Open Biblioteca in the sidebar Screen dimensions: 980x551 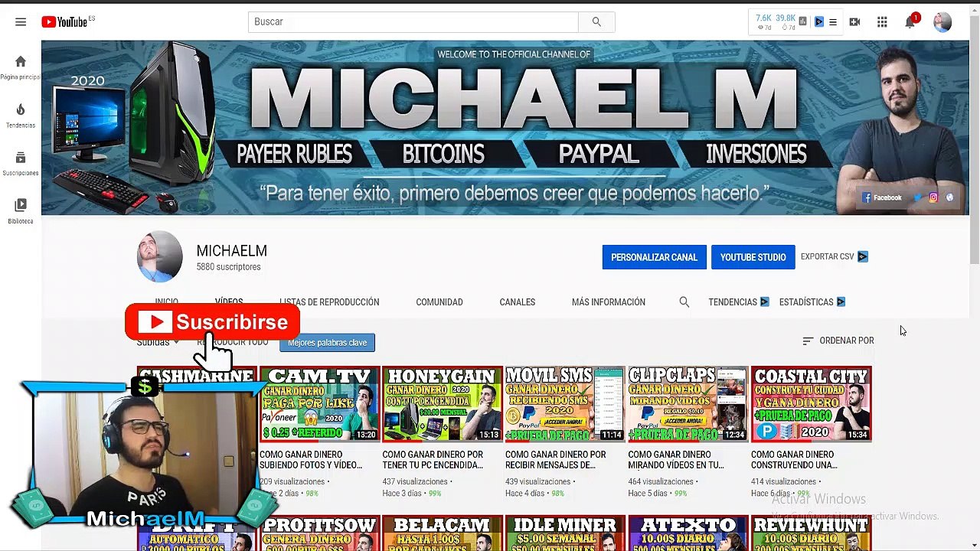click(x=21, y=211)
